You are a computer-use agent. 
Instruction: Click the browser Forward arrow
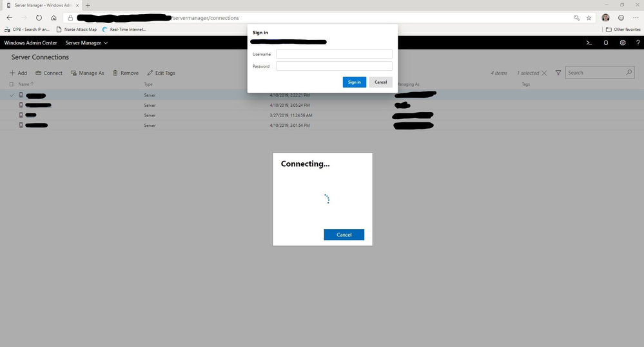24,17
